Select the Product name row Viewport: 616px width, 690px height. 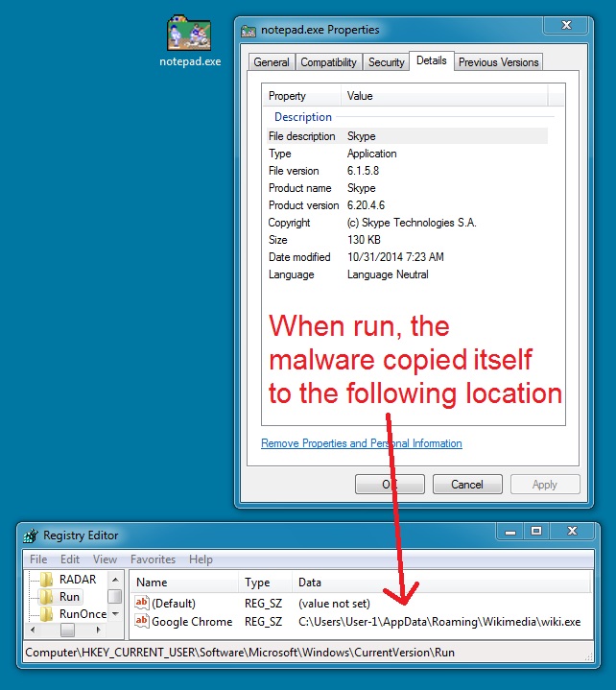pos(407,188)
